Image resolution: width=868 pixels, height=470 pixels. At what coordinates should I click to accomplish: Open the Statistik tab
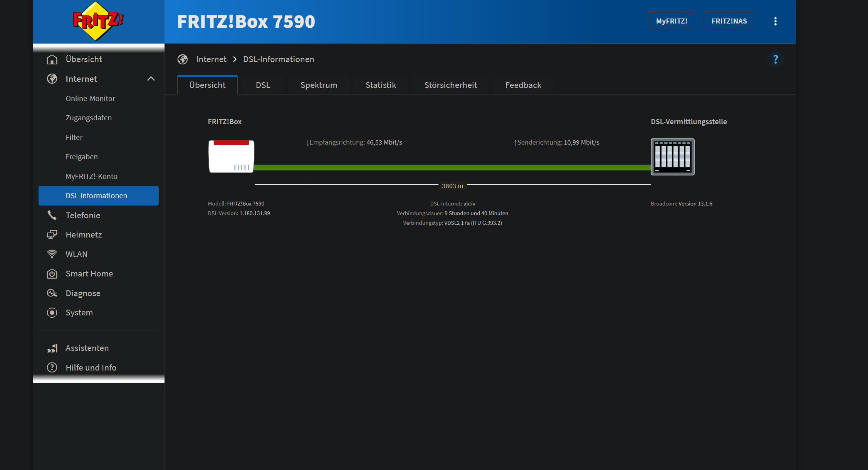pos(381,85)
